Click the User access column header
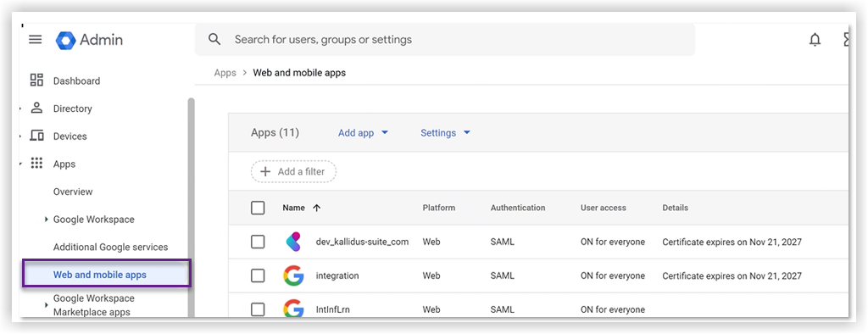Image resolution: width=868 pixels, height=334 pixels. point(604,208)
